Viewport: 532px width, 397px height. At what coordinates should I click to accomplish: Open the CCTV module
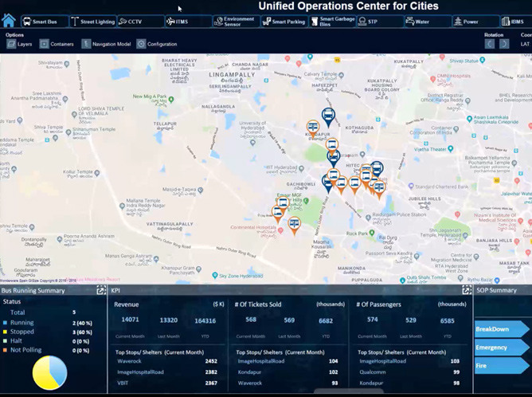pos(141,22)
